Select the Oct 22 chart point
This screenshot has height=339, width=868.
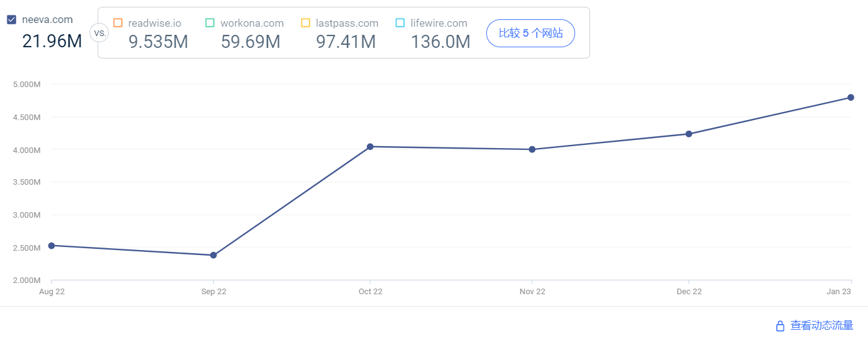(x=370, y=147)
